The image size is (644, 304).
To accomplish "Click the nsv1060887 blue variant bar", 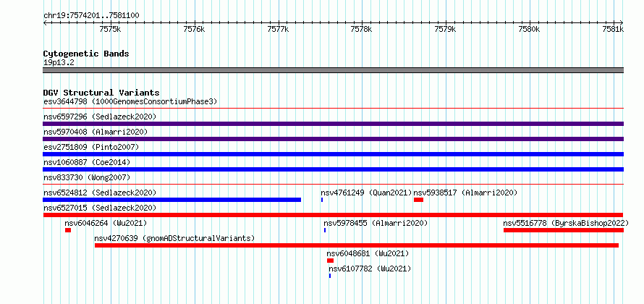I will pyautogui.click(x=333, y=169).
